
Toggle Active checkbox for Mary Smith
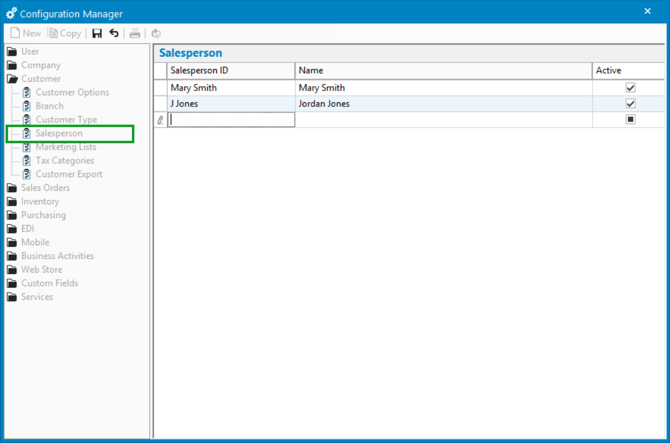(x=630, y=88)
